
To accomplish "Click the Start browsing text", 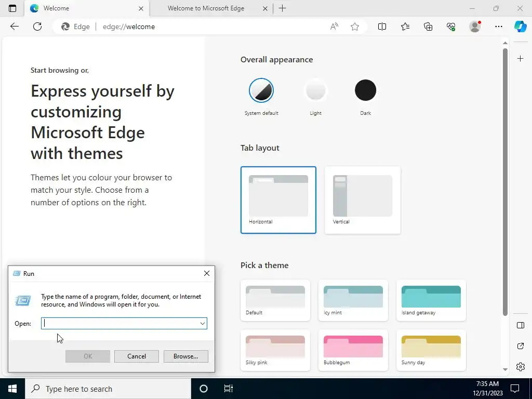I will point(60,70).
